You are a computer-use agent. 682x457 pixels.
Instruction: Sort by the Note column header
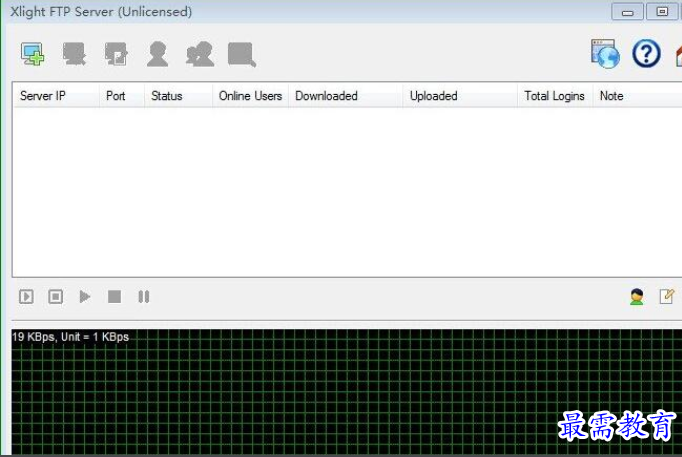click(637, 96)
